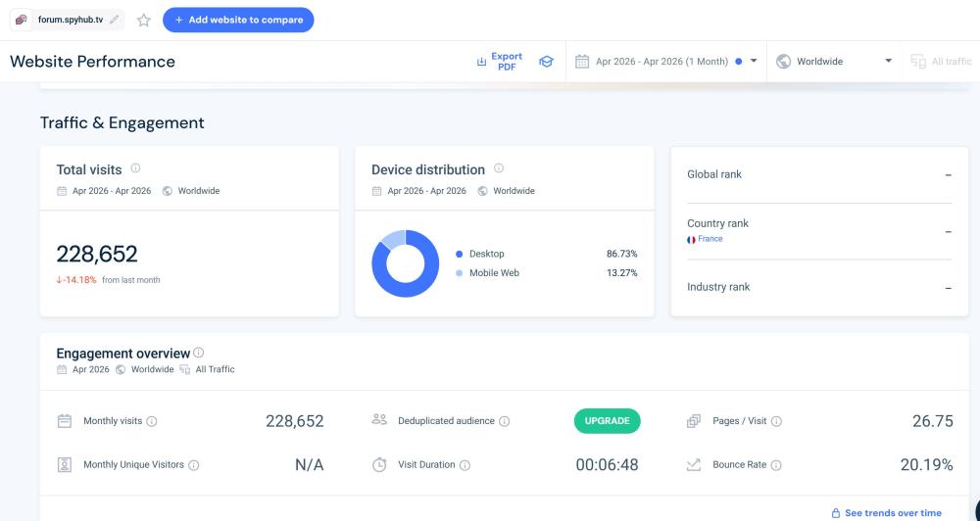Show info for Device distribution
This screenshot has height=521, width=980.
[499, 168]
